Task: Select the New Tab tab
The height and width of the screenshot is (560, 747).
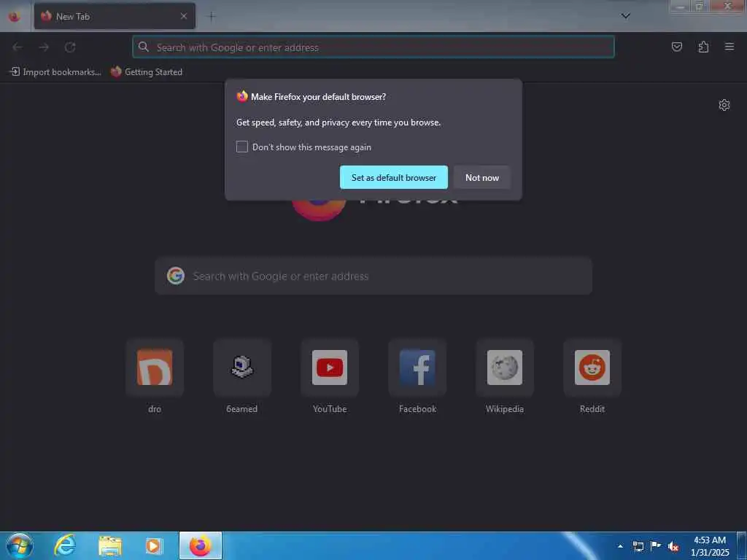Action: pos(115,16)
